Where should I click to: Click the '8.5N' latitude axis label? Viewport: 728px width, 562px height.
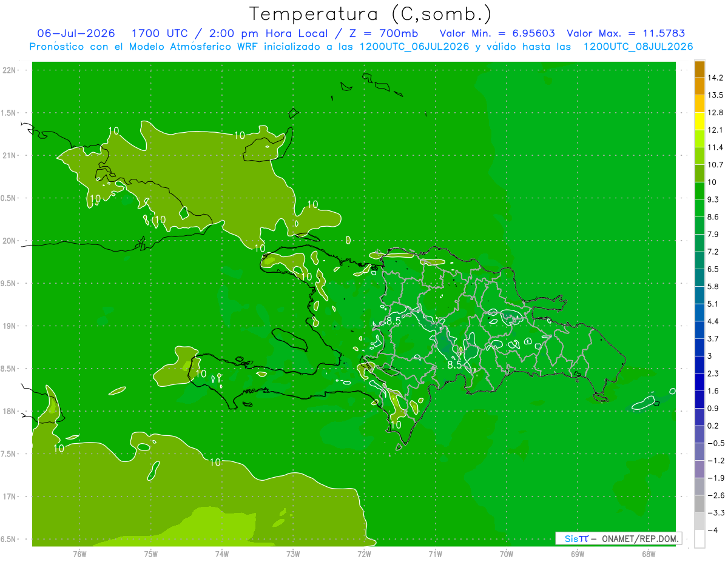10,369
